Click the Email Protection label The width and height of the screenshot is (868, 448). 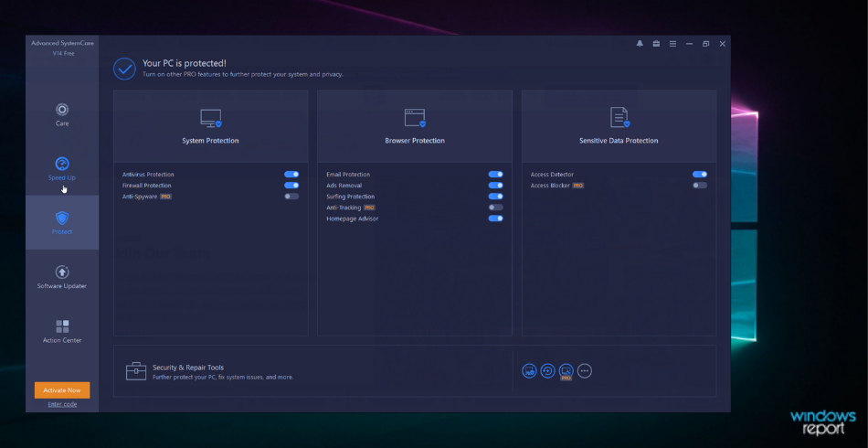tap(348, 175)
